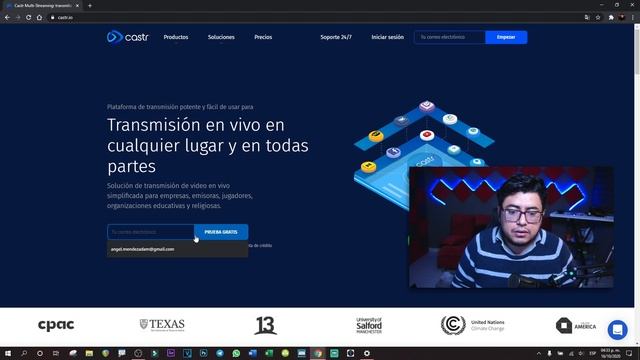Click the hero email input field
This screenshot has height=360, width=640.
[151, 232]
